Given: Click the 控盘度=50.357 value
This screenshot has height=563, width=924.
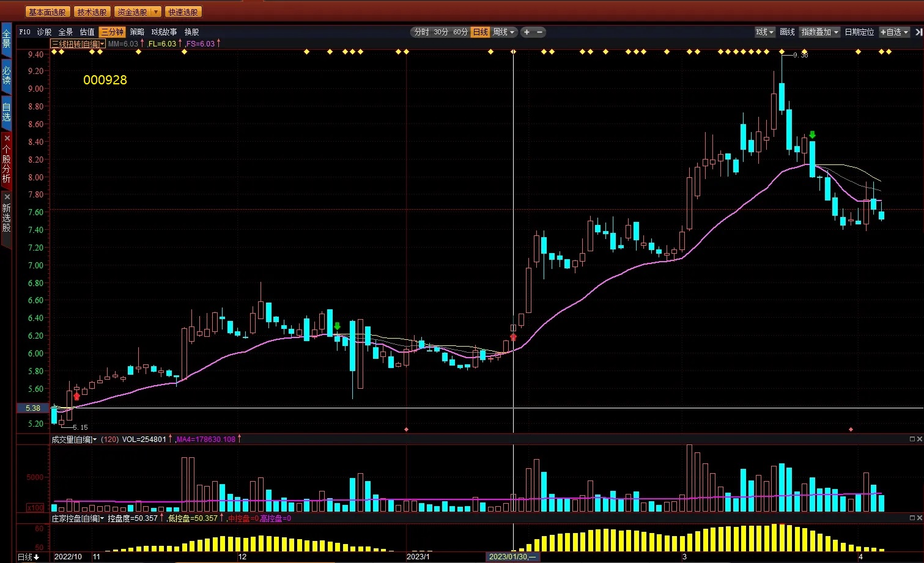Looking at the screenshot, I should [x=133, y=518].
